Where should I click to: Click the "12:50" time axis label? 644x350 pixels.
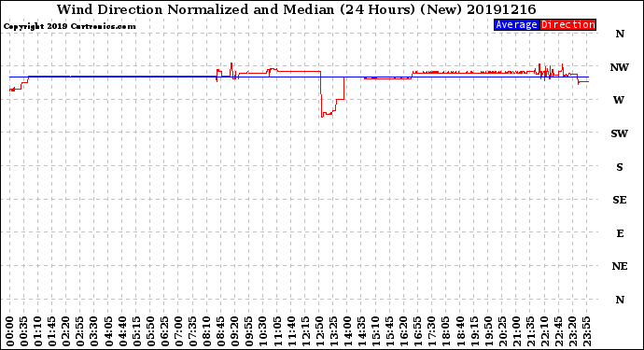[x=319, y=331]
